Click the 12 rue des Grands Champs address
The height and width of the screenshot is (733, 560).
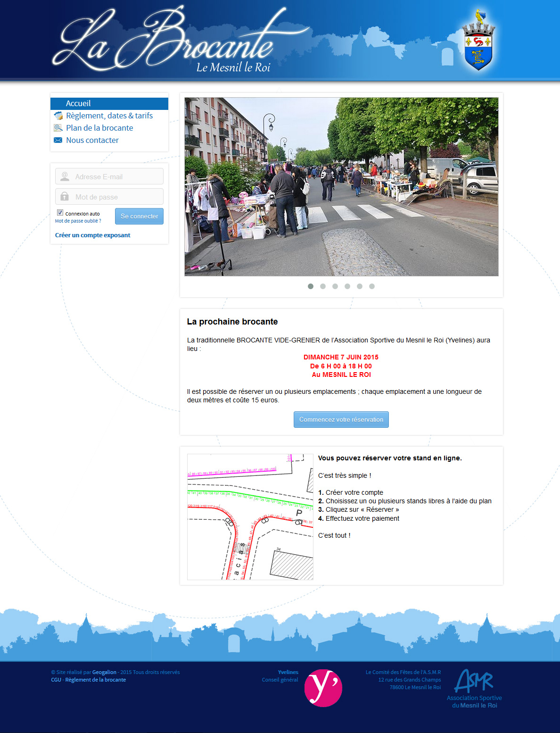(410, 680)
